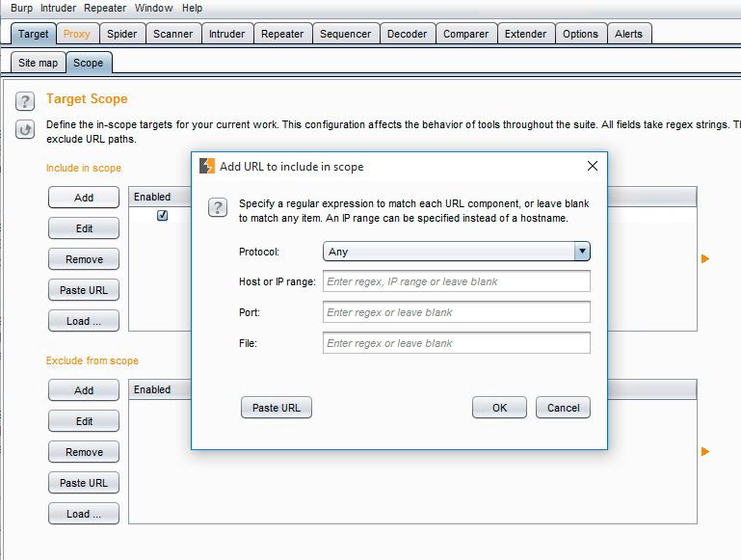Switch to the Intruder tool tab

point(226,34)
